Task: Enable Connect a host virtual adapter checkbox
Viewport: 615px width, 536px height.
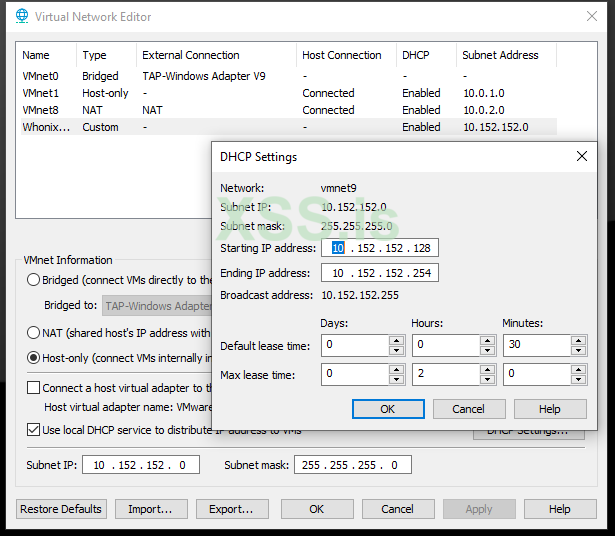Action: [x=33, y=388]
